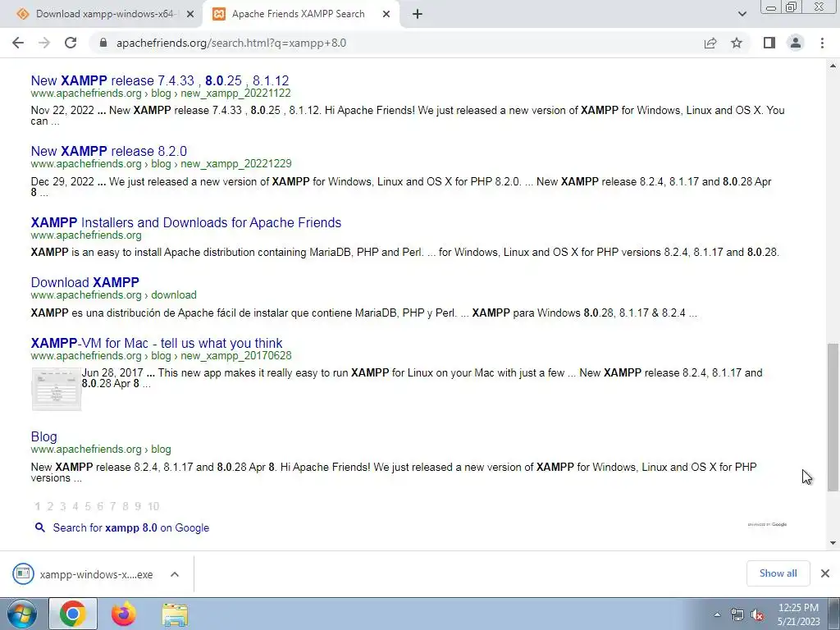Go to results page 3
The height and width of the screenshot is (630, 840).
62,506
